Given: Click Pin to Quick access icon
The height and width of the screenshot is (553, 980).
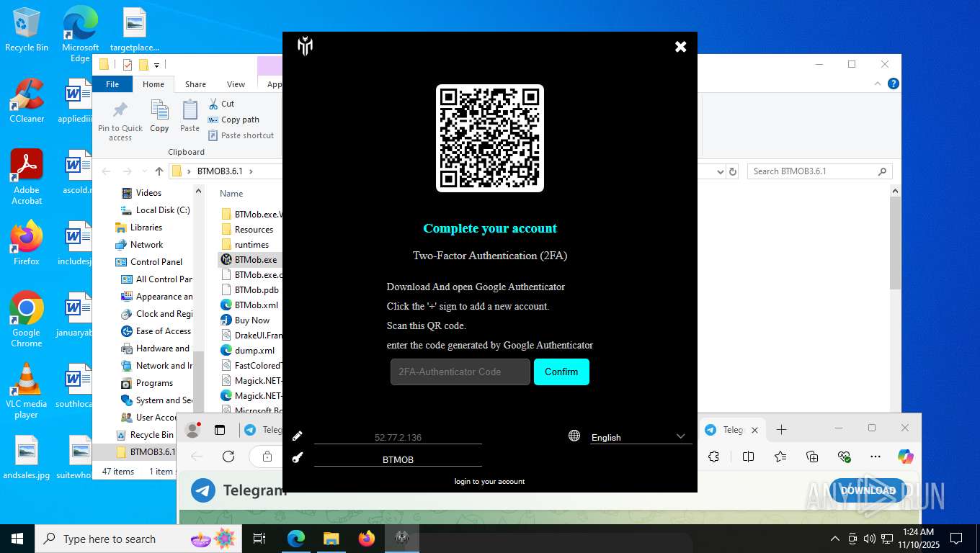Looking at the screenshot, I should pyautogui.click(x=120, y=121).
